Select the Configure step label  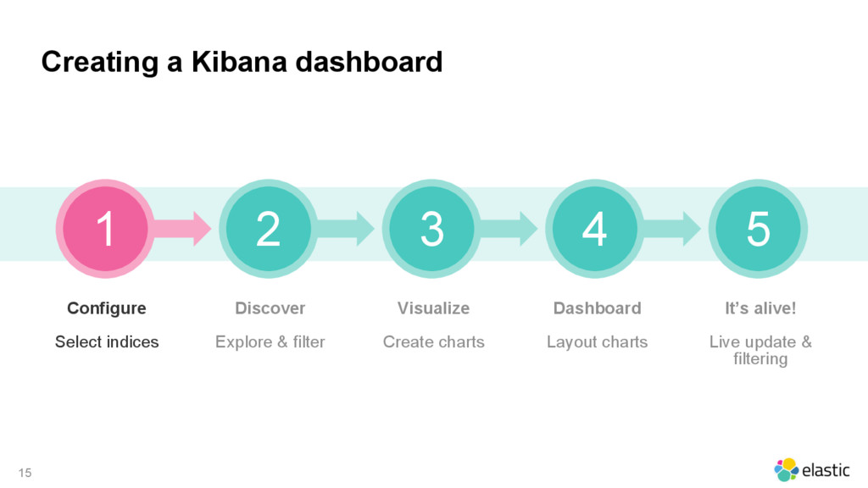point(107,308)
